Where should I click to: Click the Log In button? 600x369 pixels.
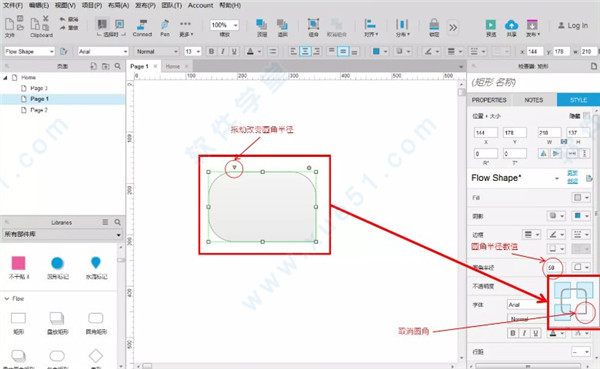pos(573,26)
